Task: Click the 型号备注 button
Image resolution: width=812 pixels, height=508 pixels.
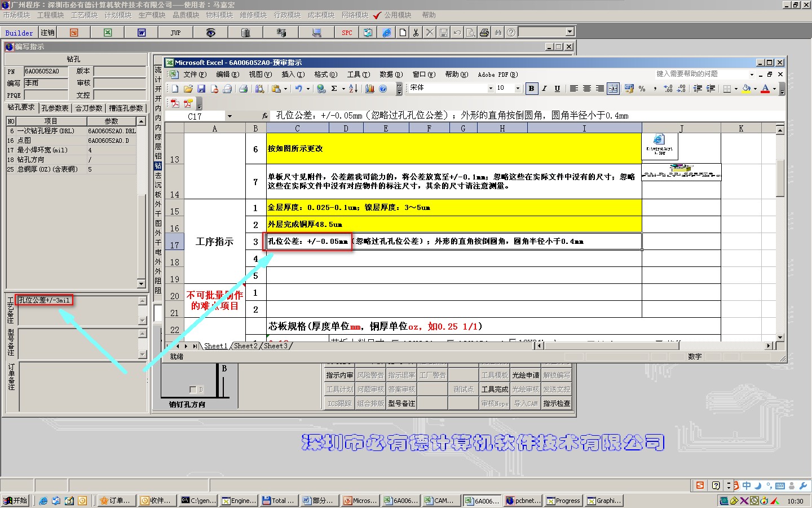Action: pyautogui.click(x=401, y=404)
